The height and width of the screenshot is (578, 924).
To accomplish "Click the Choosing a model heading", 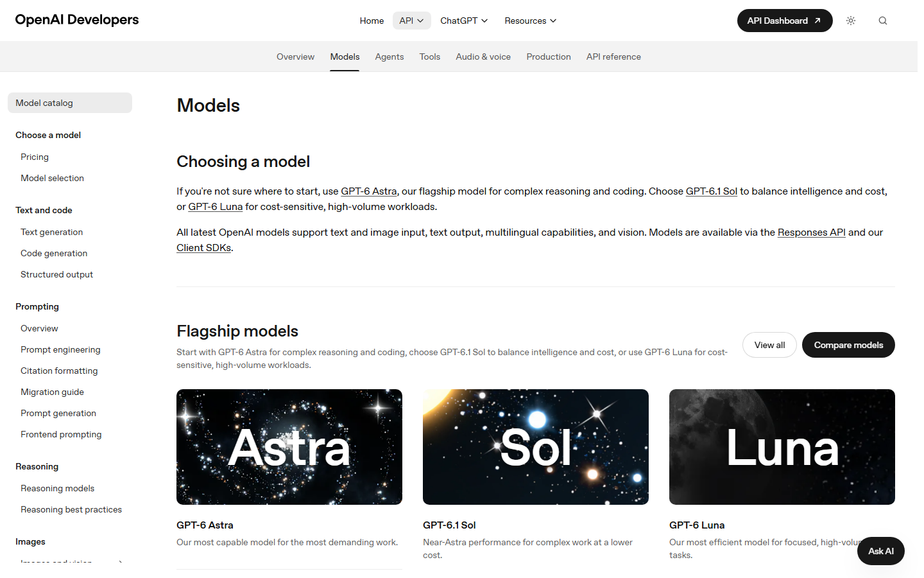I will [x=243, y=161].
